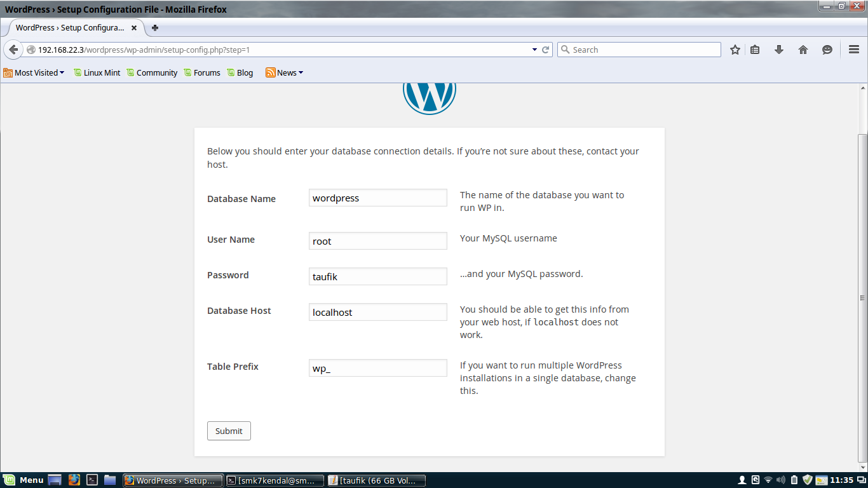This screenshot has height=488, width=868.
Task: Submit the database configuration form
Action: coord(229,431)
